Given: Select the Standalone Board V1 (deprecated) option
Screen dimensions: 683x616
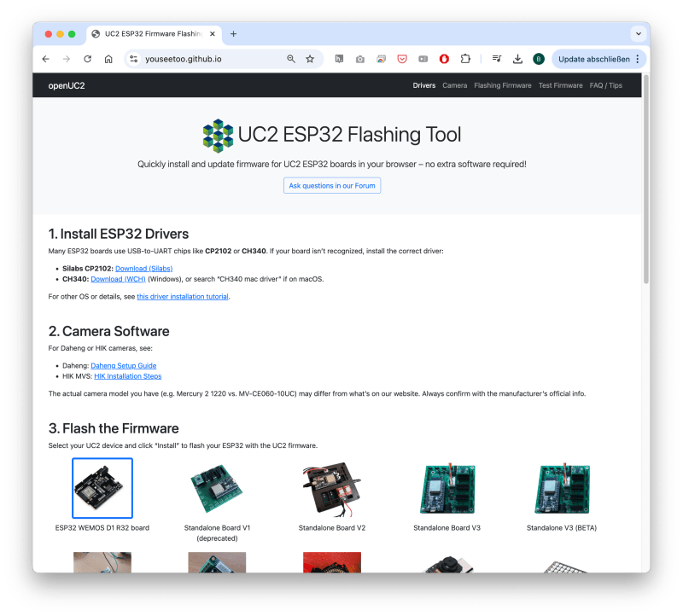Looking at the screenshot, I should point(217,488).
